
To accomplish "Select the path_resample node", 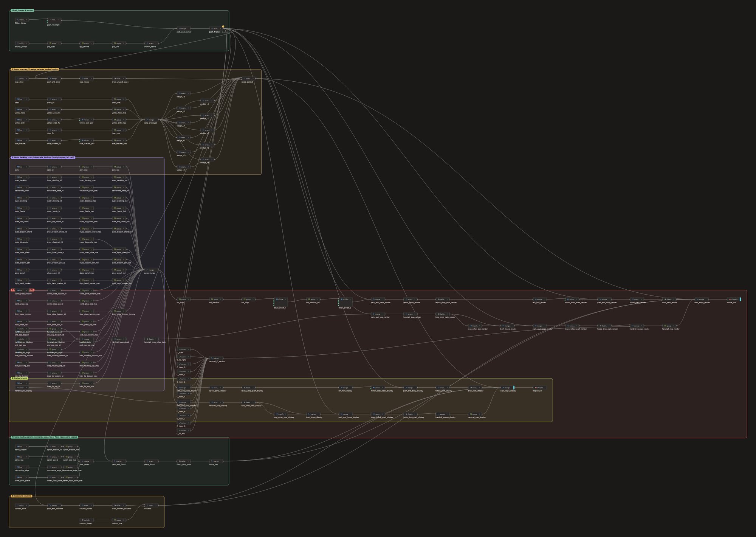I will [x=54, y=20].
